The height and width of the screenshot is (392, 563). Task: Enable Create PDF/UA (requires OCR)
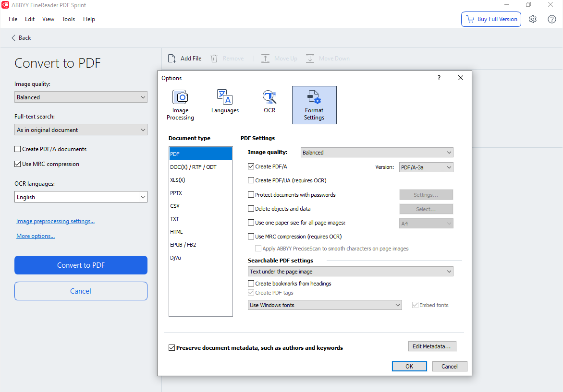[251, 180]
